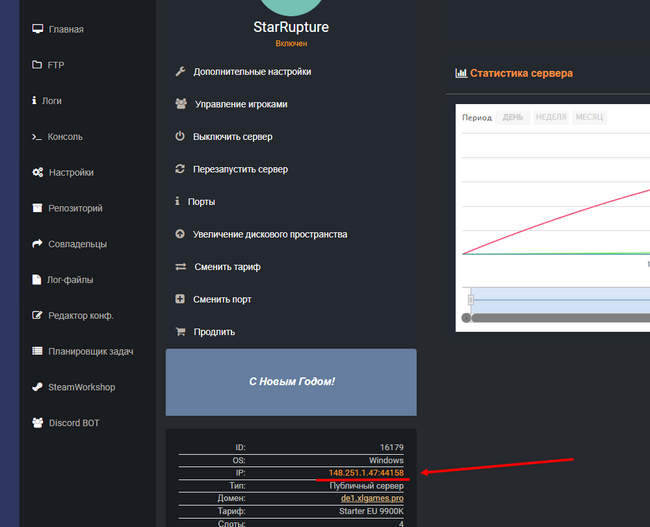The width and height of the screenshot is (650, 527).
Task: Click the cart icon beside Продлить
Action: coord(180,332)
